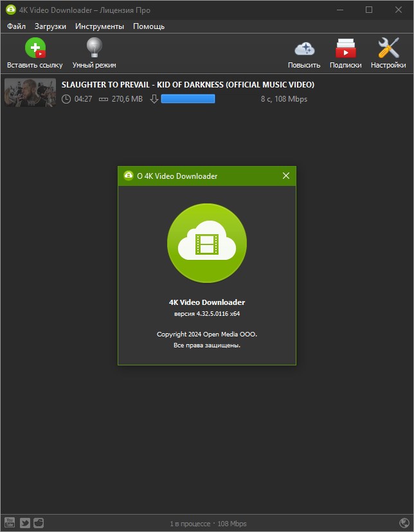Select the SLAUGHTER TO PREVAIL video title
414x532 pixels.
tap(188, 84)
